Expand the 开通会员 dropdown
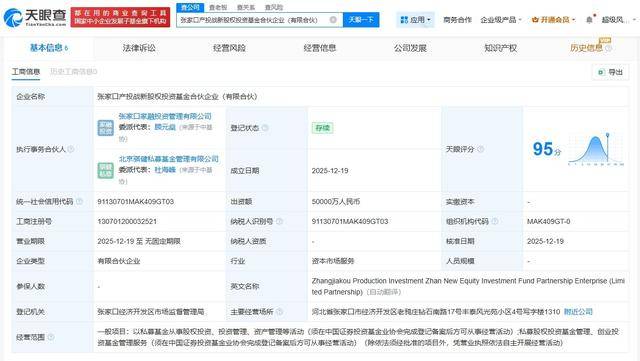Screen dimensions: 640x361 pos(553,20)
